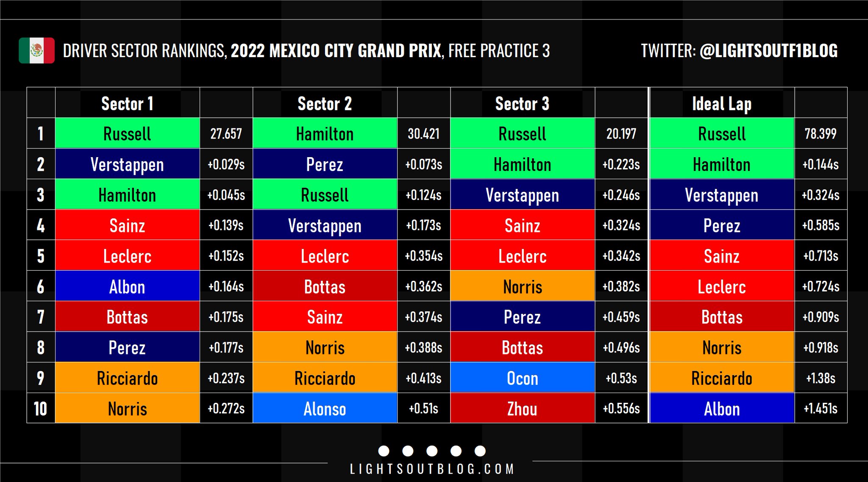Select the Sector 2 column header

[x=325, y=103]
